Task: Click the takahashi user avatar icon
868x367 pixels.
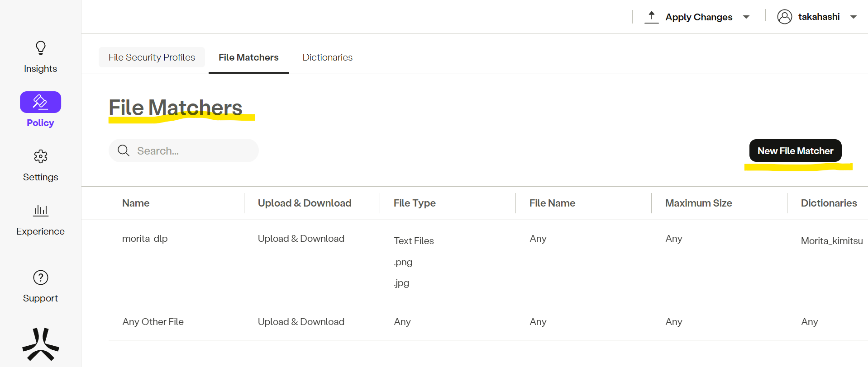Action: [x=784, y=17]
